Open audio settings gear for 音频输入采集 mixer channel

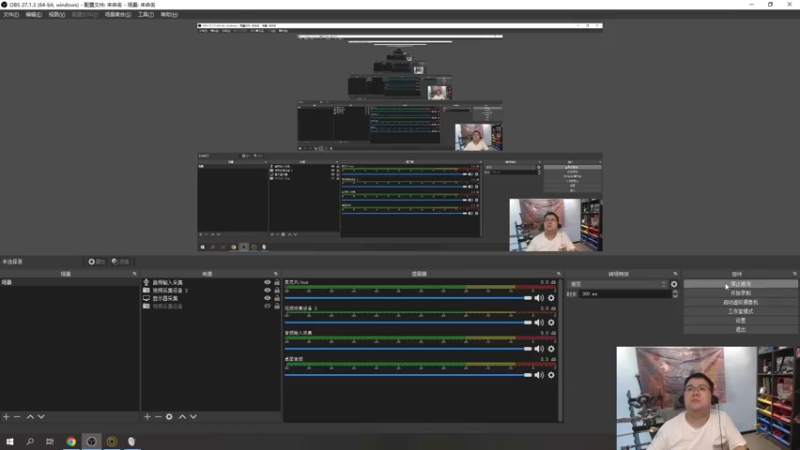[551, 349]
